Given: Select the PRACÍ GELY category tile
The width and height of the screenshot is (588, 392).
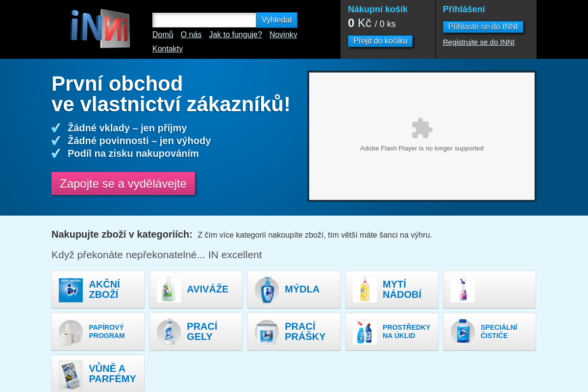Looking at the screenshot, I should [196, 332].
